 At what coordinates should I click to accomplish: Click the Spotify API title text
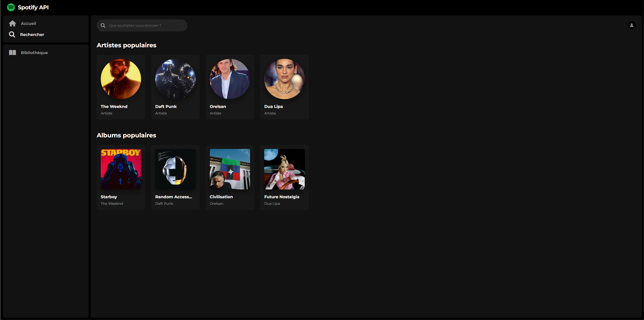point(33,7)
